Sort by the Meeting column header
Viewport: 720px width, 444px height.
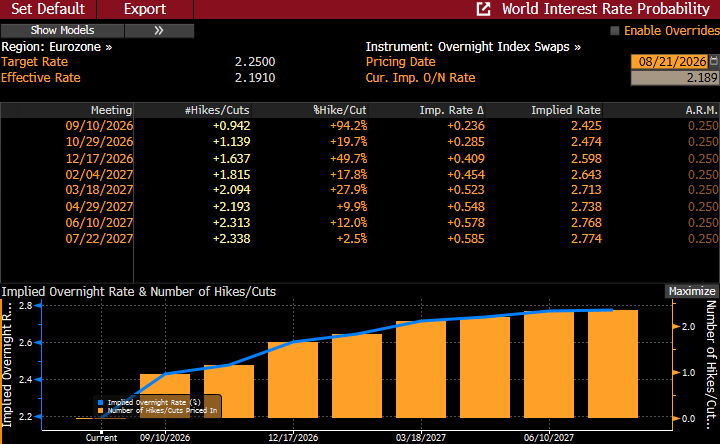(111, 110)
